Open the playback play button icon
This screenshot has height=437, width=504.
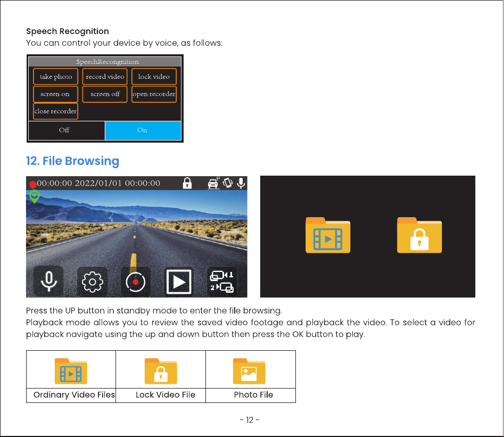tap(179, 282)
